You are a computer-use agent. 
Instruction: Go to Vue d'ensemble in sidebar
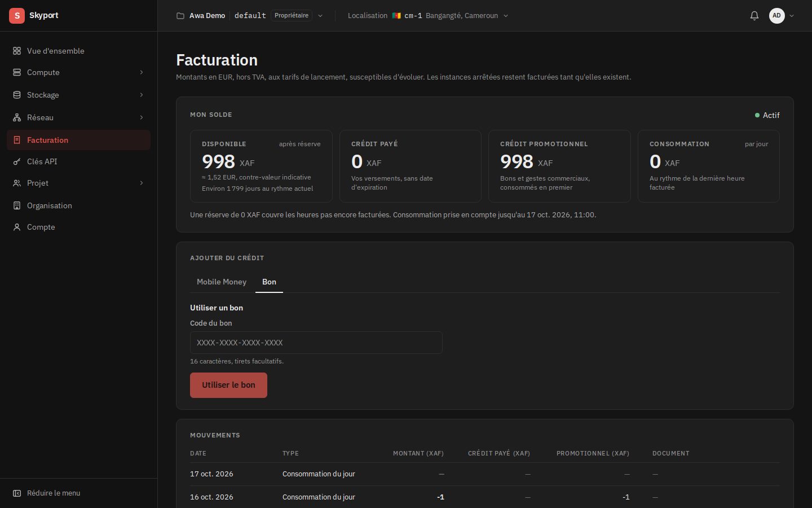pos(78,51)
